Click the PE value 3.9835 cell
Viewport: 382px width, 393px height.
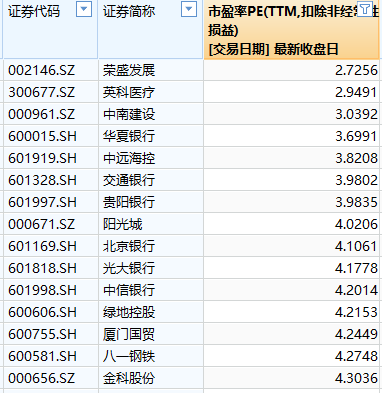click(292, 202)
